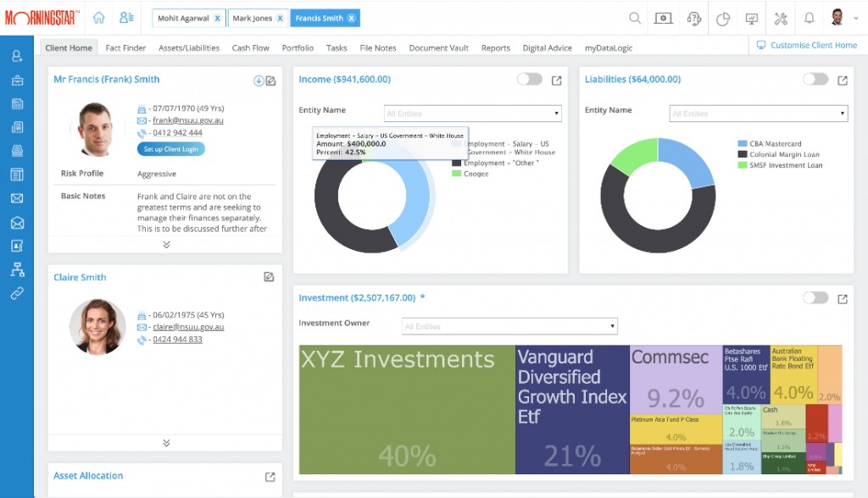
Task: Open the support headset icon
Action: tap(693, 19)
